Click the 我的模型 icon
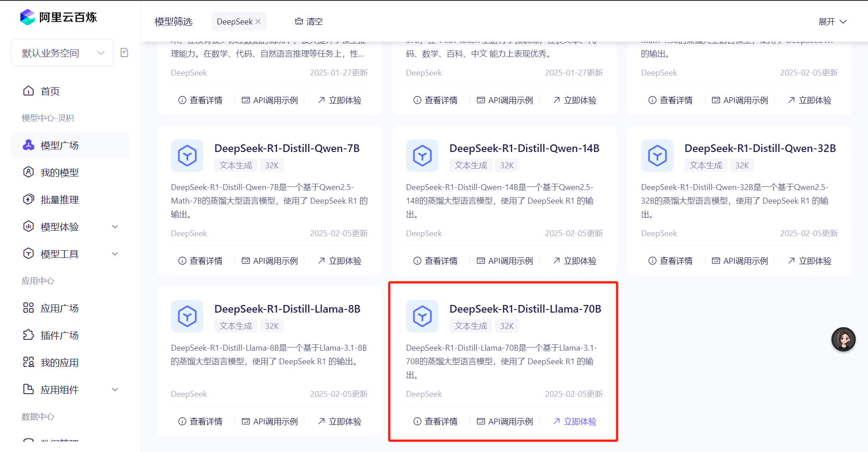This screenshot has width=868, height=452. point(28,172)
